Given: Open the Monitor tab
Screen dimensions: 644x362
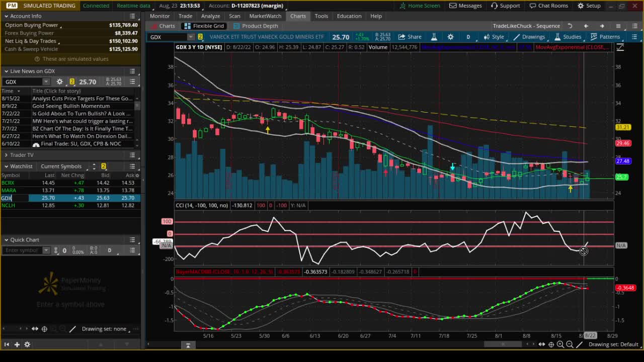Looking at the screenshot, I should click(x=159, y=16).
